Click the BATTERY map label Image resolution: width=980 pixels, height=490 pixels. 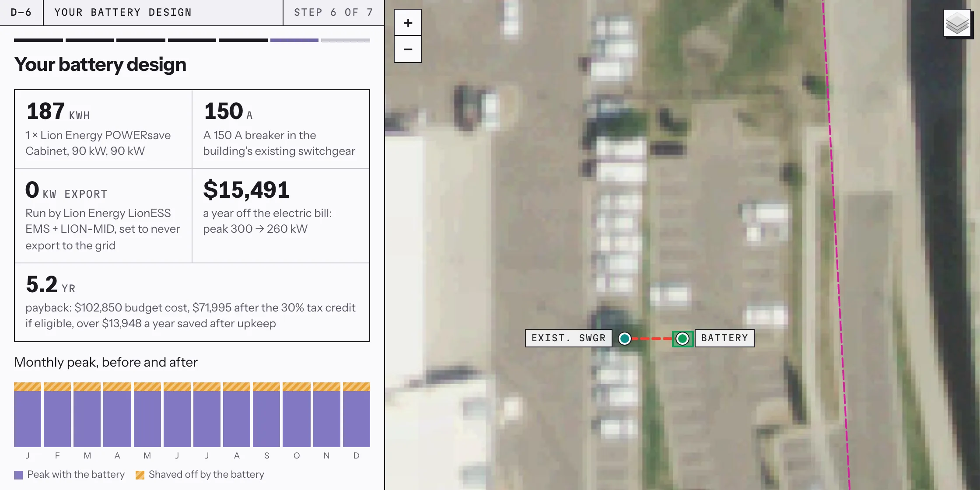[724, 338]
